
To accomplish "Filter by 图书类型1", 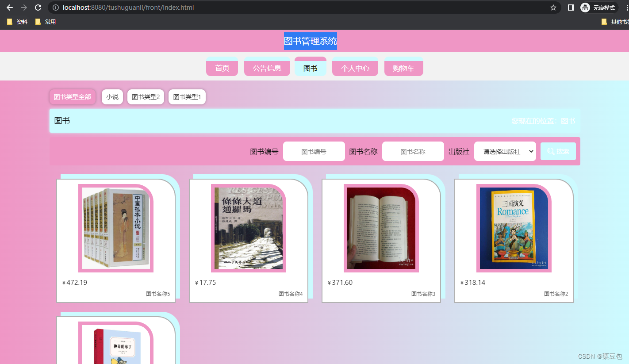I will 187,97.
